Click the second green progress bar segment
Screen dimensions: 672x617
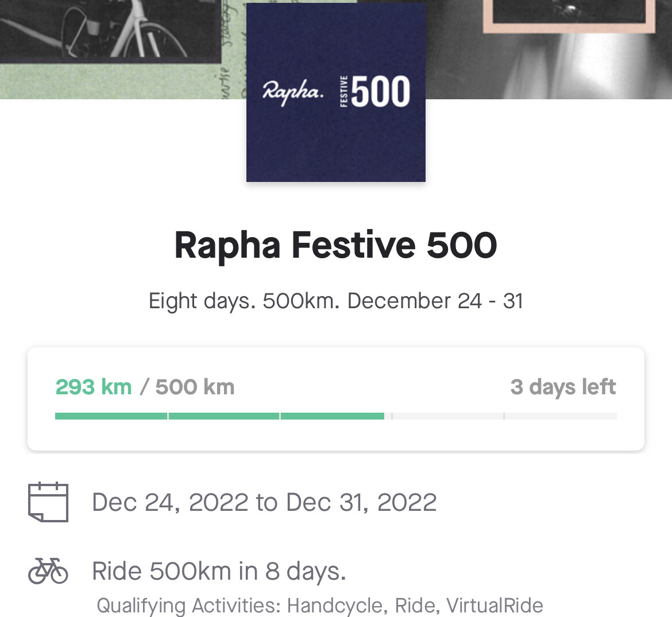click(224, 416)
